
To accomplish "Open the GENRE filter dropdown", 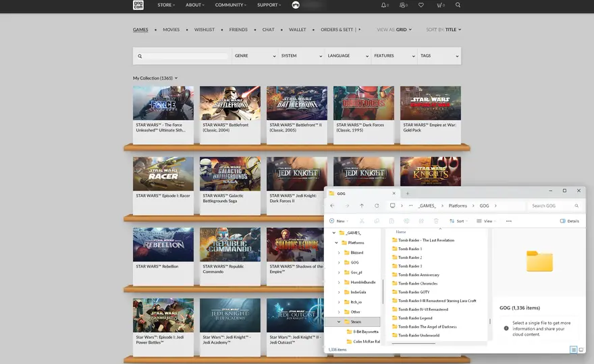I will [255, 56].
